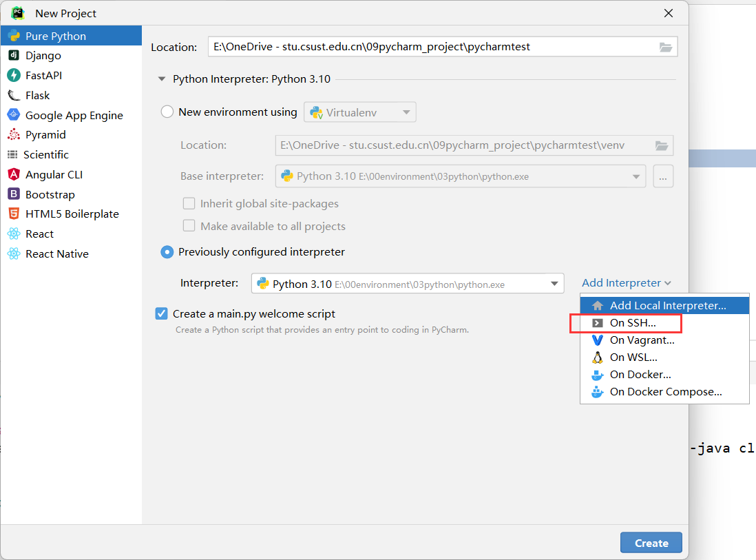Click the home icon of Add Local Interpreter
The width and height of the screenshot is (756, 560).
coord(598,306)
